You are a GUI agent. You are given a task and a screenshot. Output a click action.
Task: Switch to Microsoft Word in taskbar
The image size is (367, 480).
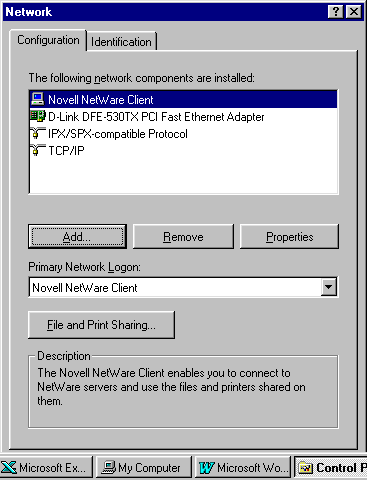243,467
